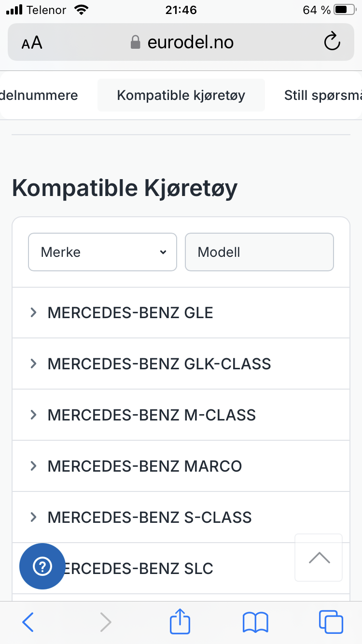
Task: Expand the MERCEDES-BENZ MARCO row
Action: (x=145, y=466)
